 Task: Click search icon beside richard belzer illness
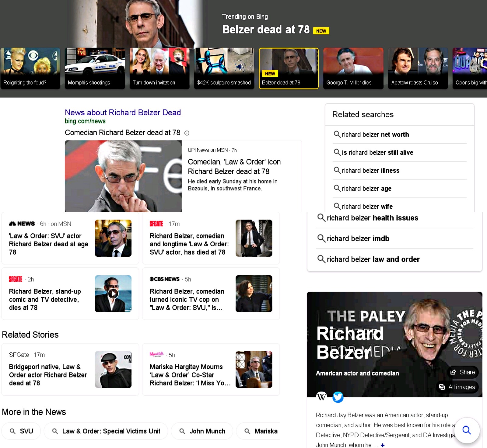pos(337,170)
